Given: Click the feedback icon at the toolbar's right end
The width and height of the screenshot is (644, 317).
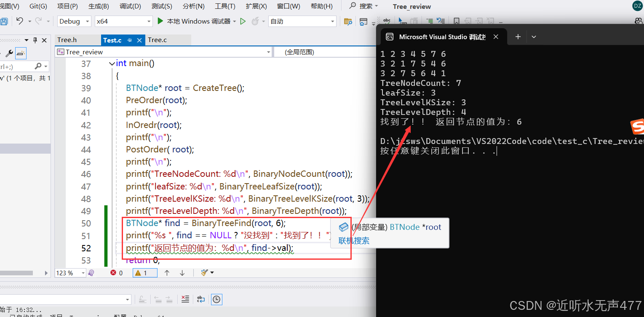Looking at the screenshot, I should pyautogui.click(x=639, y=21).
